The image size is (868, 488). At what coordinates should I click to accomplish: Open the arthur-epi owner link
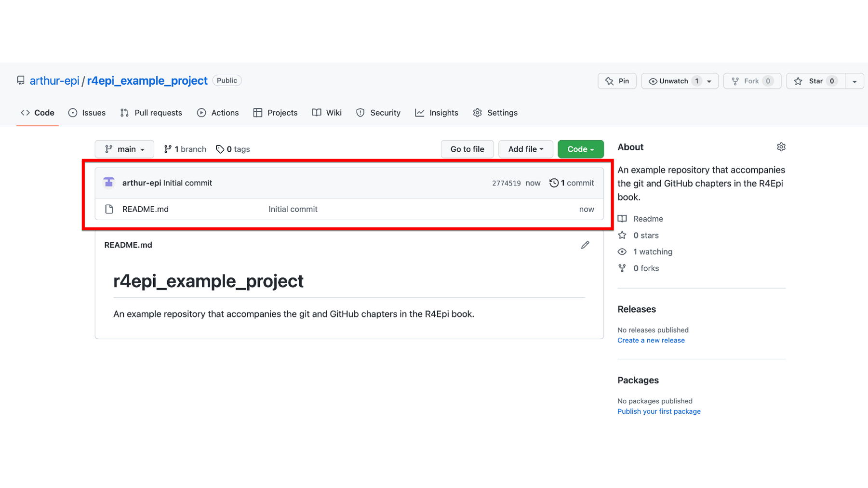coord(54,80)
